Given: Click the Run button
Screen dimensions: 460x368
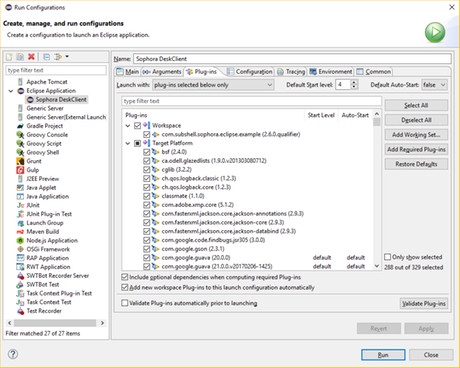Looking at the screenshot, I should click(x=383, y=355).
